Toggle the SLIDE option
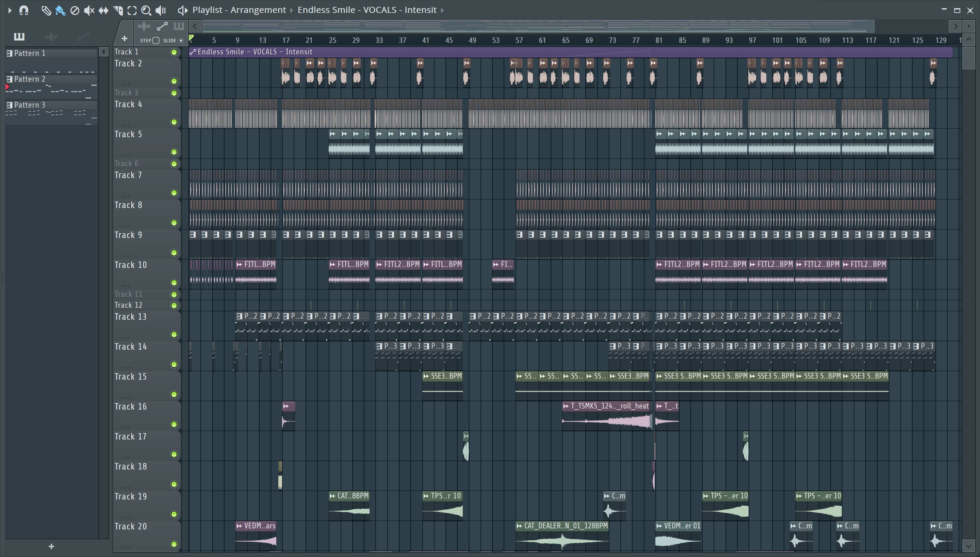This screenshot has width=980, height=557. (181, 40)
